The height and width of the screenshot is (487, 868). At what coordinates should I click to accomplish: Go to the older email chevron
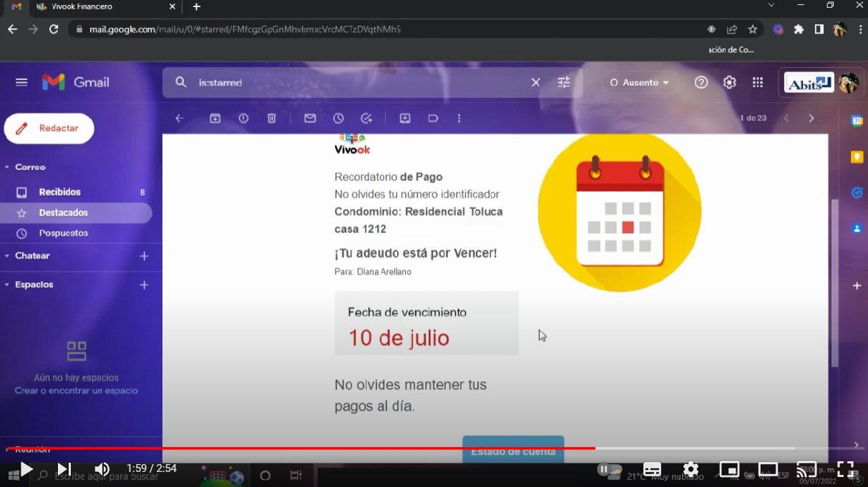pyautogui.click(x=811, y=118)
